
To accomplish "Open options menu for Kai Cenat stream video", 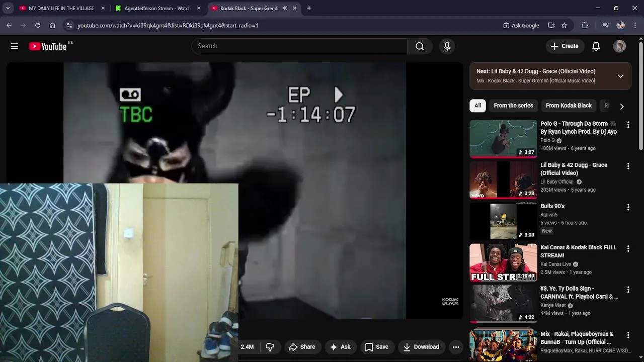I will (628, 248).
